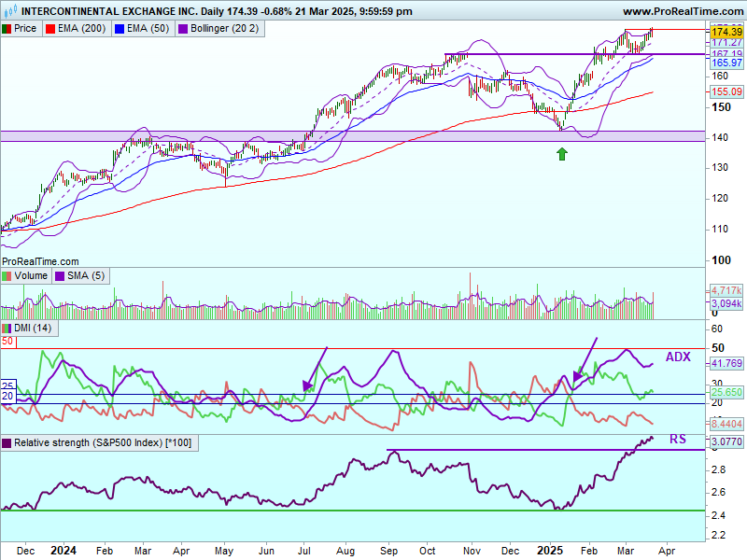Select the EMA (200) indicator label
The width and height of the screenshot is (747, 560).
point(75,28)
